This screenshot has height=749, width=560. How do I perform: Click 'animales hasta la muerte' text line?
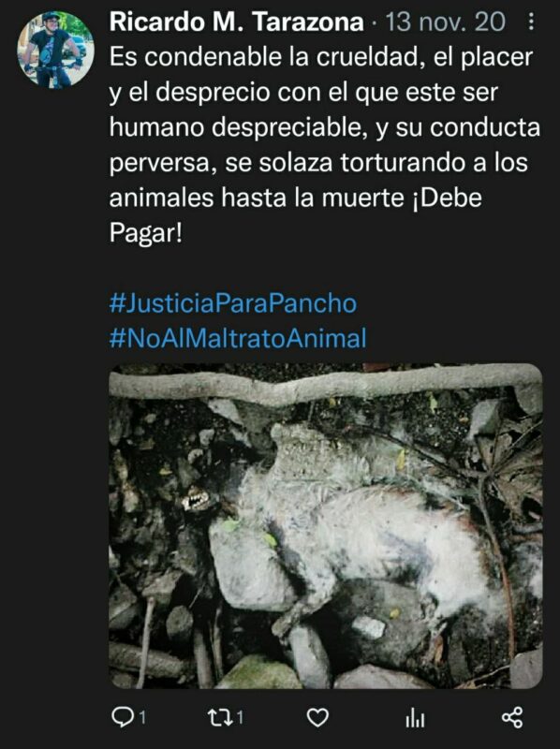(257, 198)
